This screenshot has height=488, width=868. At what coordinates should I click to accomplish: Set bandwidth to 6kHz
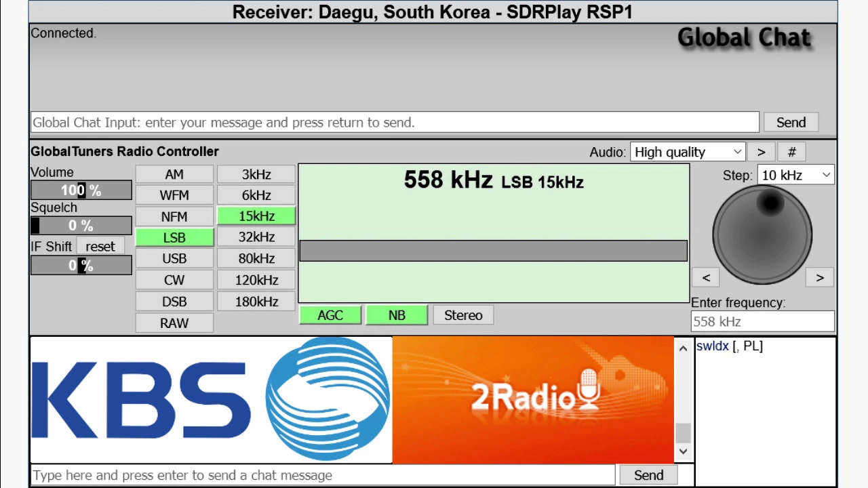256,195
